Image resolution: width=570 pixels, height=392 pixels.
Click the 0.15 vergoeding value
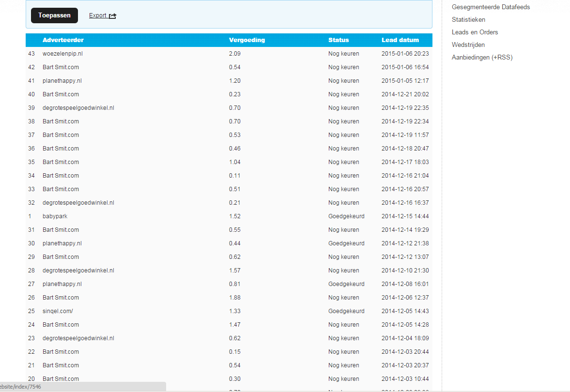(x=235, y=352)
